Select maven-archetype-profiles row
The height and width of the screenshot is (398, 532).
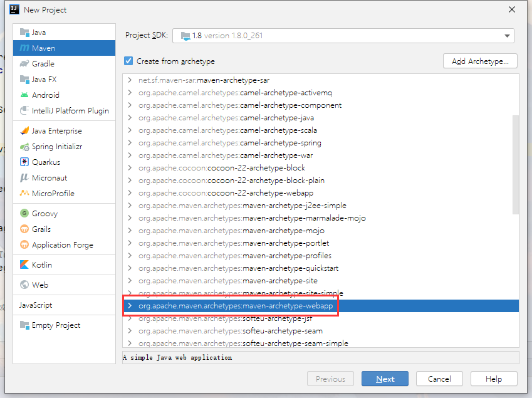(x=321, y=256)
